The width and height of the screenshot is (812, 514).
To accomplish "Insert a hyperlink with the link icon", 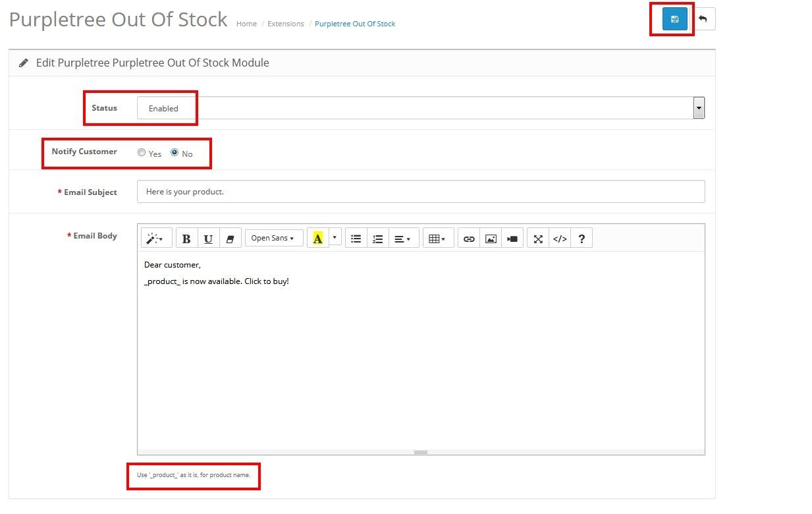I will (469, 239).
